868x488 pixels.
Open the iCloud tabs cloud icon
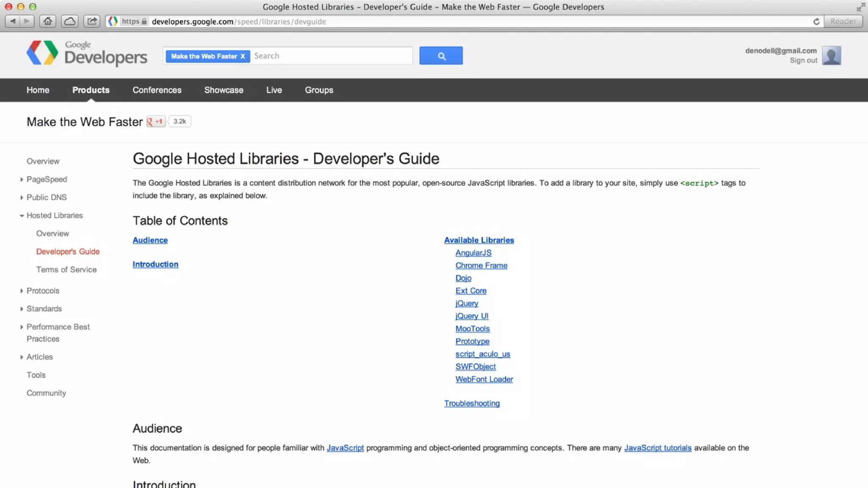(70, 21)
